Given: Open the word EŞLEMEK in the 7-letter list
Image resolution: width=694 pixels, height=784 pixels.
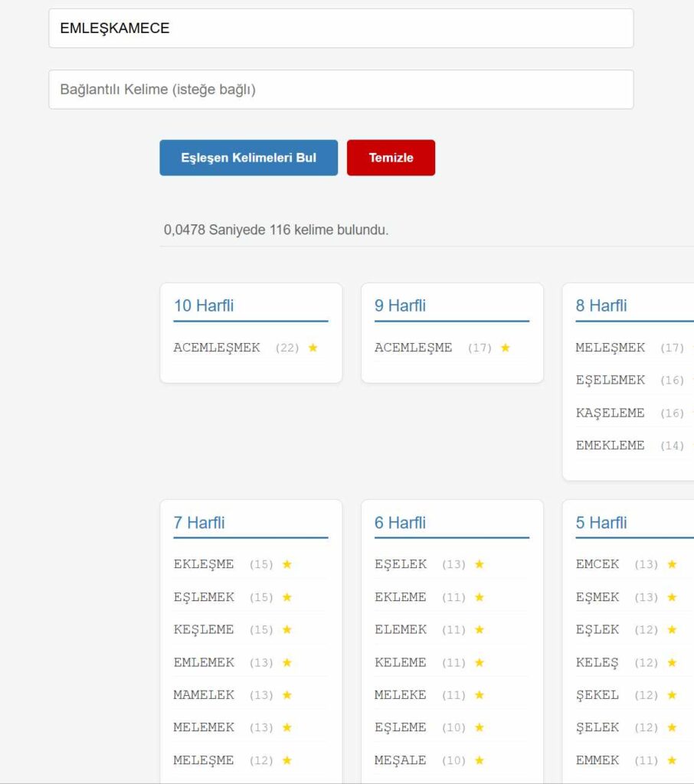Looking at the screenshot, I should point(204,597).
